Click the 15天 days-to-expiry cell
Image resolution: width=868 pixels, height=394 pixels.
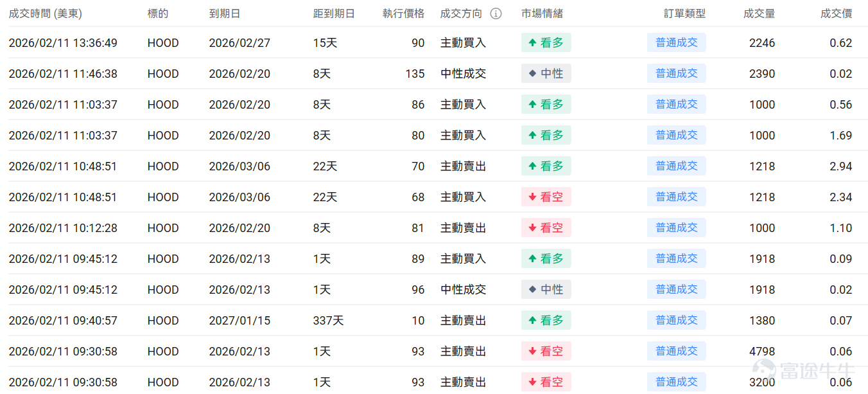(x=325, y=43)
